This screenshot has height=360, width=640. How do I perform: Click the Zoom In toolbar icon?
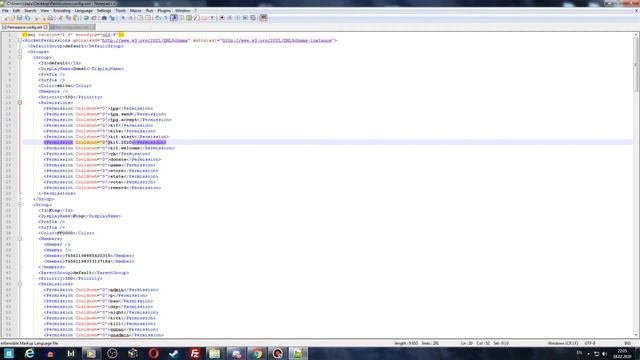pos(123,18)
